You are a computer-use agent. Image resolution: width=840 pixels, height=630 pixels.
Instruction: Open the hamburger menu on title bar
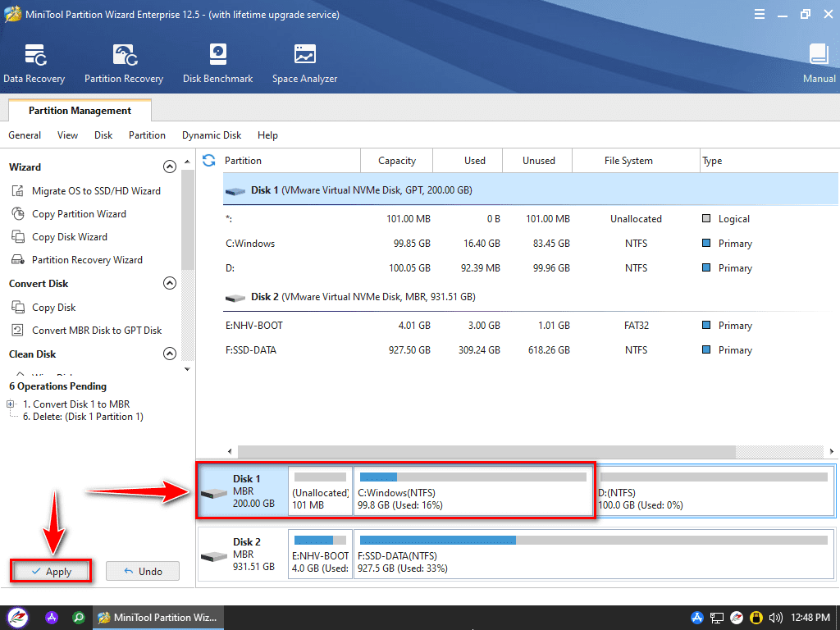pyautogui.click(x=760, y=13)
